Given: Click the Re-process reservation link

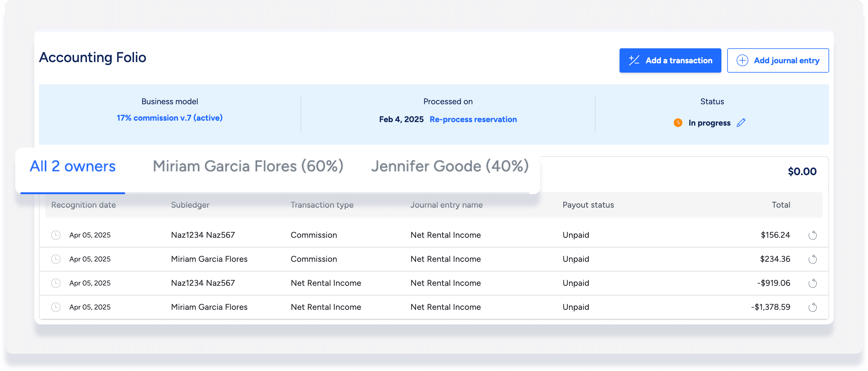Looking at the screenshot, I should [473, 119].
